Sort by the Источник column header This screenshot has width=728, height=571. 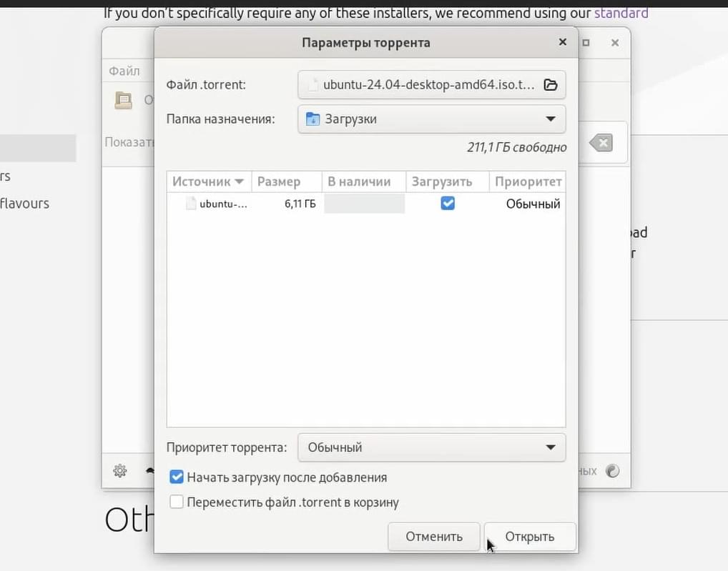click(209, 182)
